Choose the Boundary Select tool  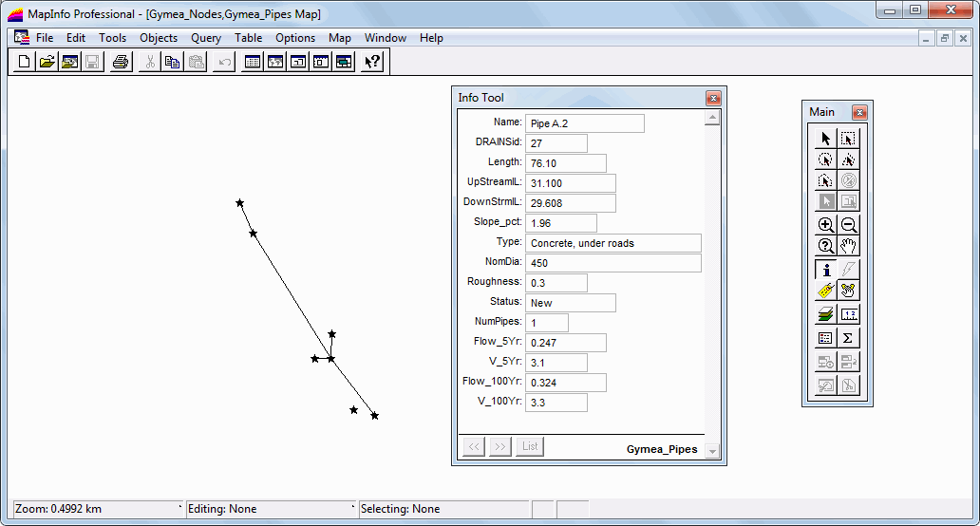coord(825,181)
